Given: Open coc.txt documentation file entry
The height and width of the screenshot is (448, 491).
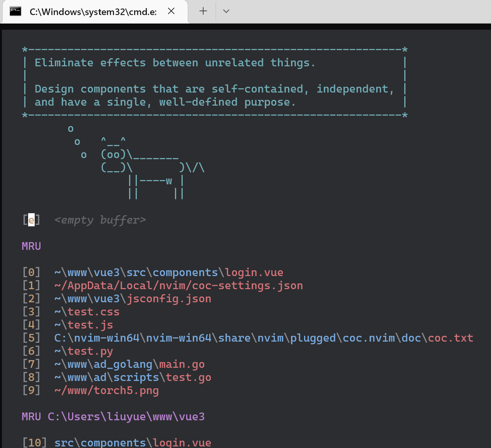Looking at the screenshot, I should pyautogui.click(x=263, y=338).
